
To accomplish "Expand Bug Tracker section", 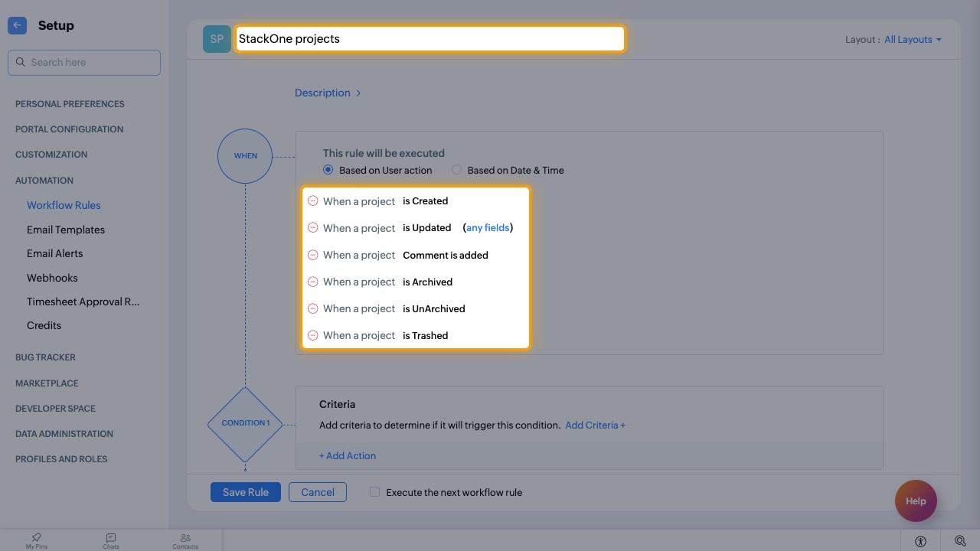I will tap(45, 357).
